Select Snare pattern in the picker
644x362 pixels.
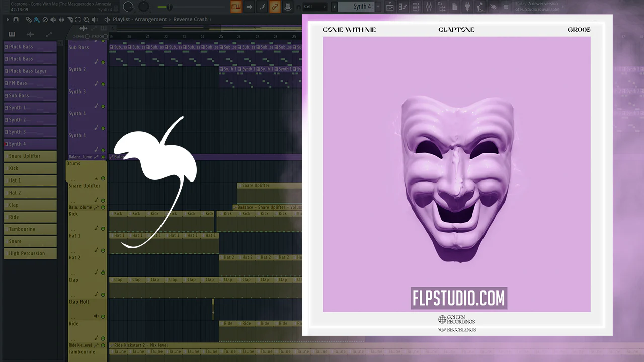30,241
